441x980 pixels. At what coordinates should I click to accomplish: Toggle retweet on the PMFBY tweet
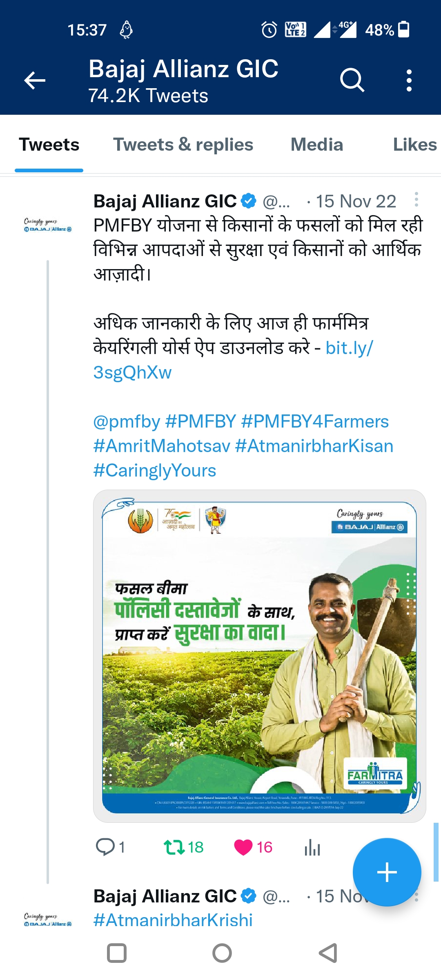pyautogui.click(x=175, y=847)
